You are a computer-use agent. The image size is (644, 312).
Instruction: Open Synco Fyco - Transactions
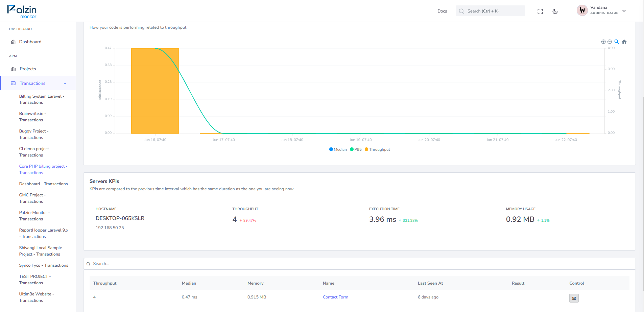(44, 265)
